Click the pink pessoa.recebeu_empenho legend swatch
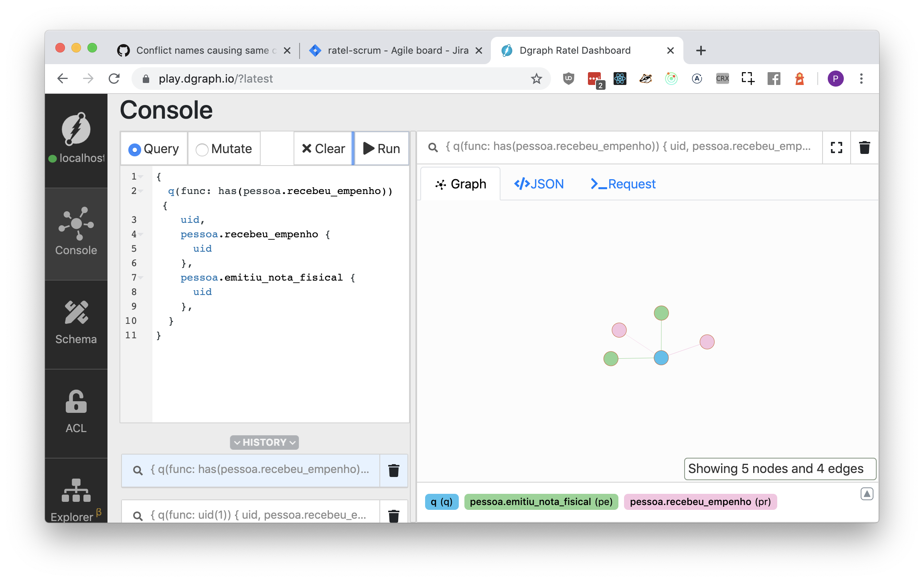 700,502
